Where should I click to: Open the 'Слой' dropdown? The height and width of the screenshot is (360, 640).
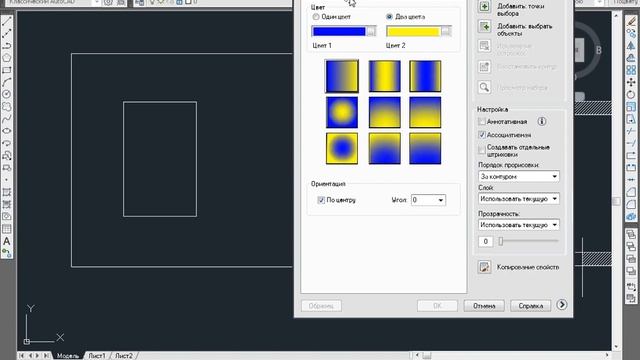point(554,199)
